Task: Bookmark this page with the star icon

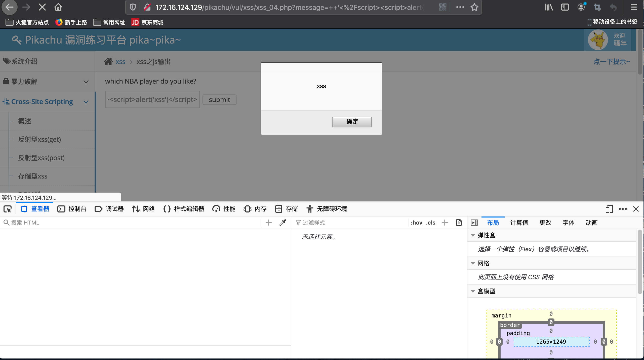Action: click(x=474, y=7)
